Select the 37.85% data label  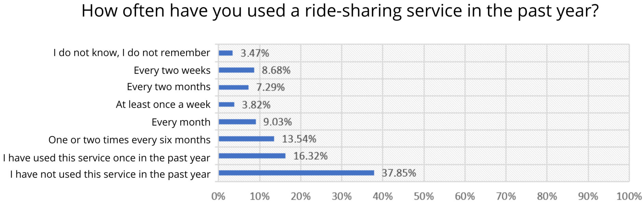coord(398,173)
